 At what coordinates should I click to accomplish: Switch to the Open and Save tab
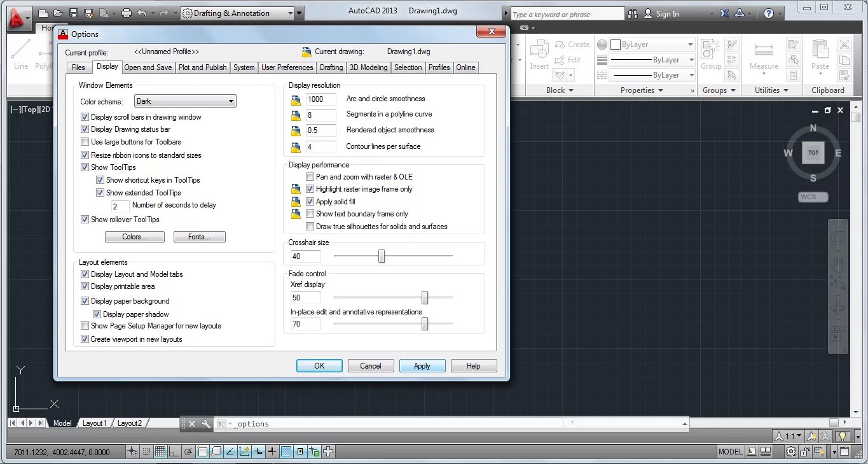click(148, 67)
